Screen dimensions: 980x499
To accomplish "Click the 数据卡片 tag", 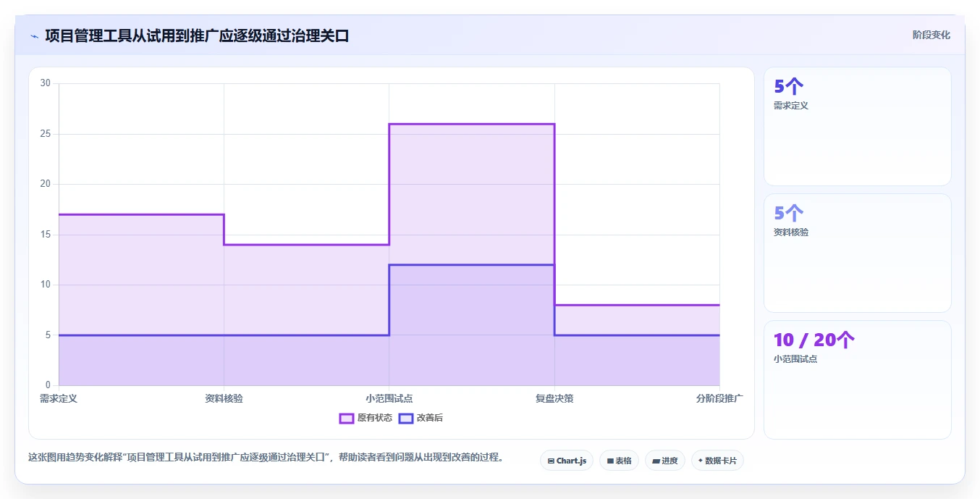I will (717, 461).
